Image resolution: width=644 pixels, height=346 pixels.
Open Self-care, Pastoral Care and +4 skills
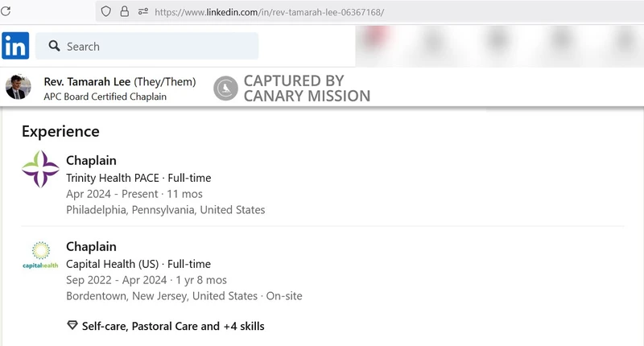173,327
